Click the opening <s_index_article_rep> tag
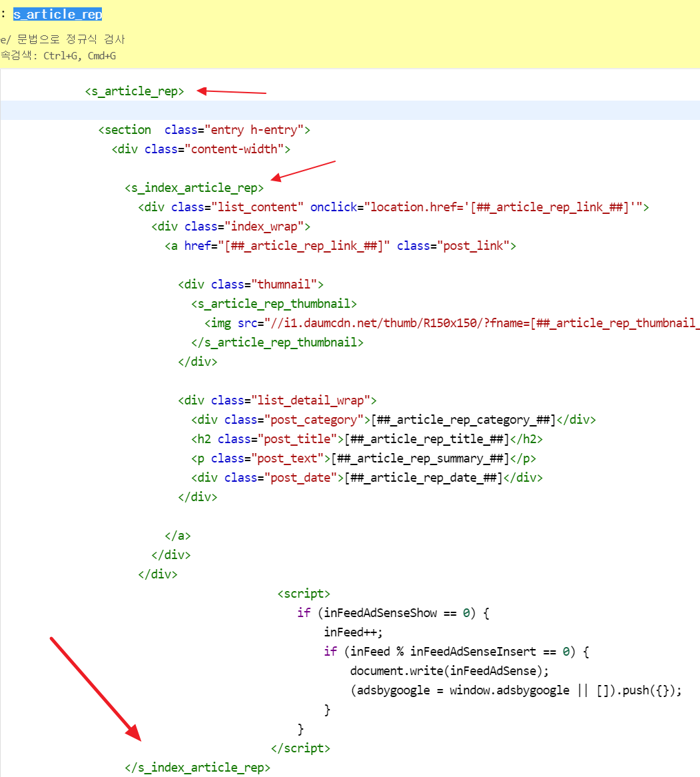 (x=194, y=188)
